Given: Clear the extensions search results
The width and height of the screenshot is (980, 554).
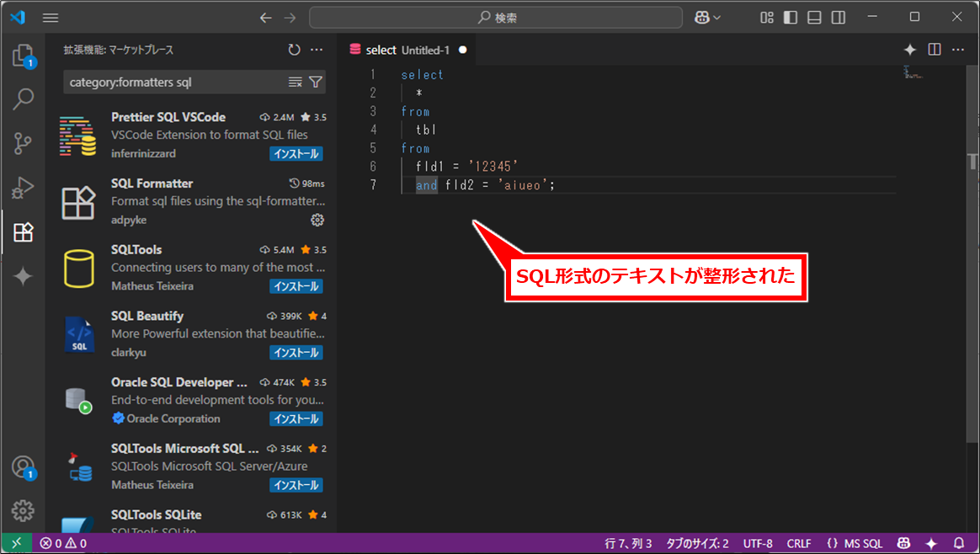Looking at the screenshot, I should [295, 82].
